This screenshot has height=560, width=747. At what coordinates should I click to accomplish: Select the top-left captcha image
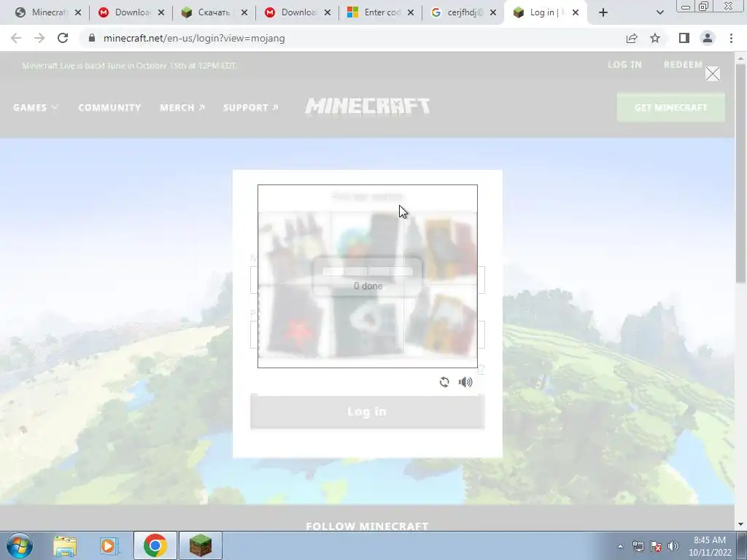tap(295, 248)
